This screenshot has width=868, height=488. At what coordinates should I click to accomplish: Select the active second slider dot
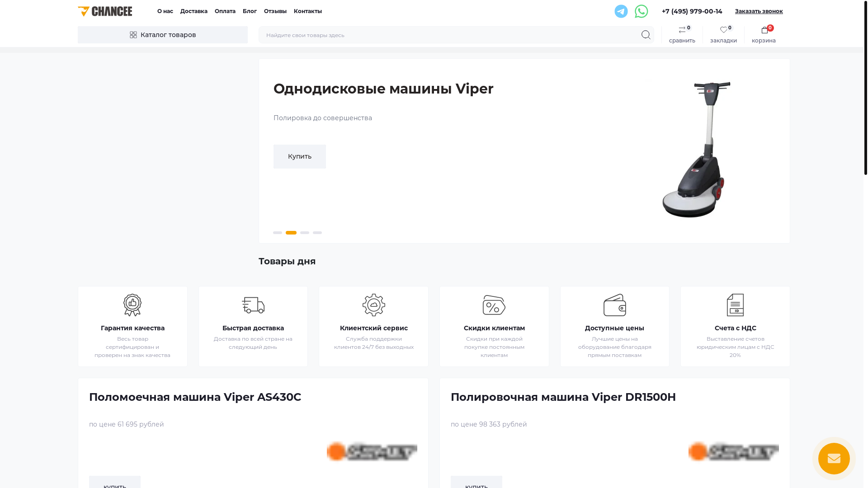tap(291, 233)
